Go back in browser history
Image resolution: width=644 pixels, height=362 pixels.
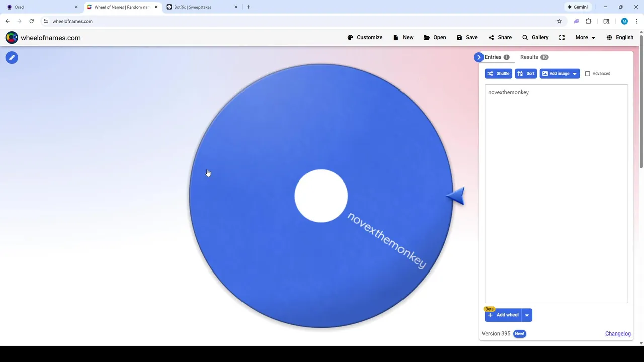[7, 21]
